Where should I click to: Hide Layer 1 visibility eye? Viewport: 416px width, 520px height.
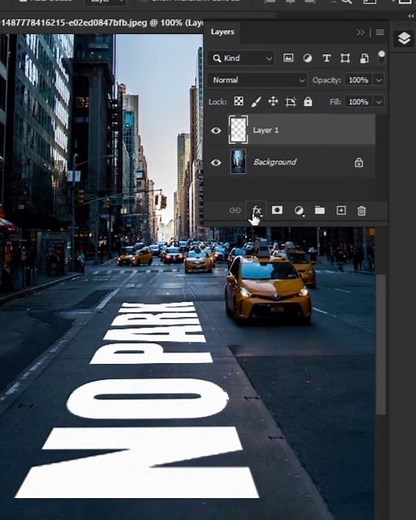[216, 130]
